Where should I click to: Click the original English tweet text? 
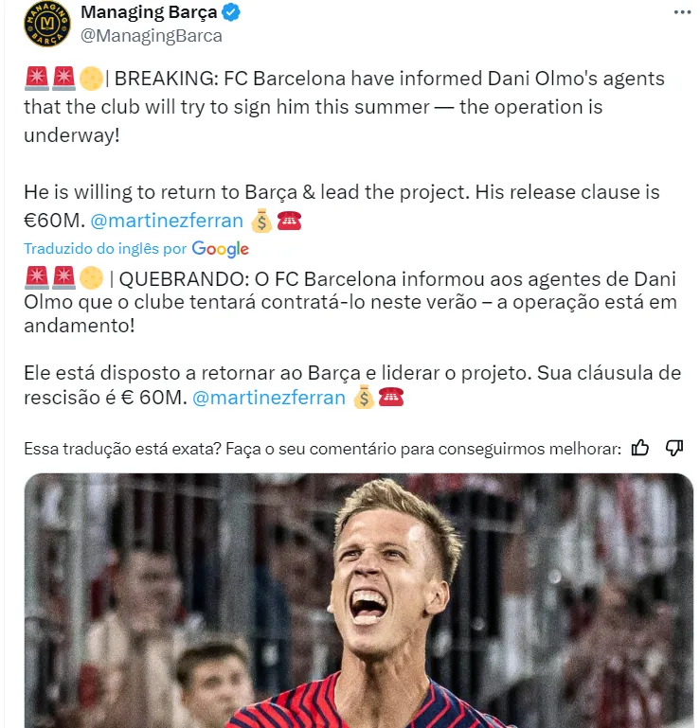coord(344,149)
